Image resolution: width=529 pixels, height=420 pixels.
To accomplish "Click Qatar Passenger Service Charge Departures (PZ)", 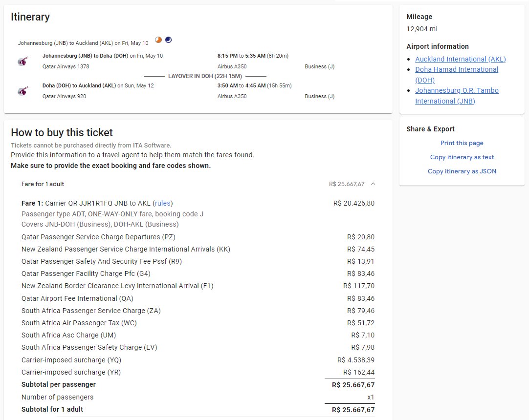I will 98,237.
